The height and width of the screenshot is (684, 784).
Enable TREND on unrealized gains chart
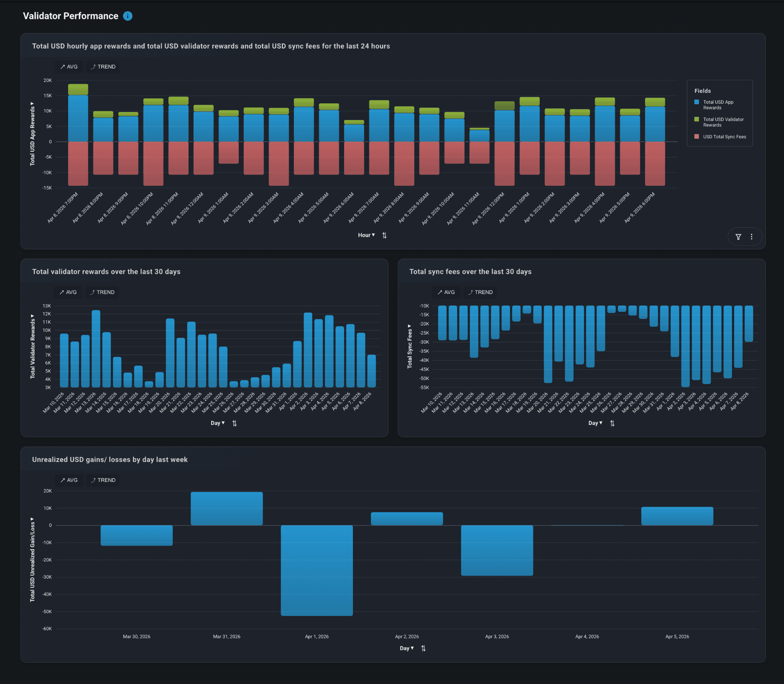point(103,480)
